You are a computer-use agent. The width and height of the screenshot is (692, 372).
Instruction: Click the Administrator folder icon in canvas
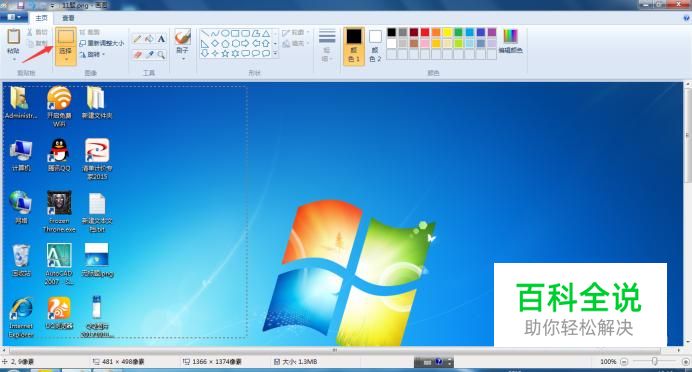click(x=19, y=98)
